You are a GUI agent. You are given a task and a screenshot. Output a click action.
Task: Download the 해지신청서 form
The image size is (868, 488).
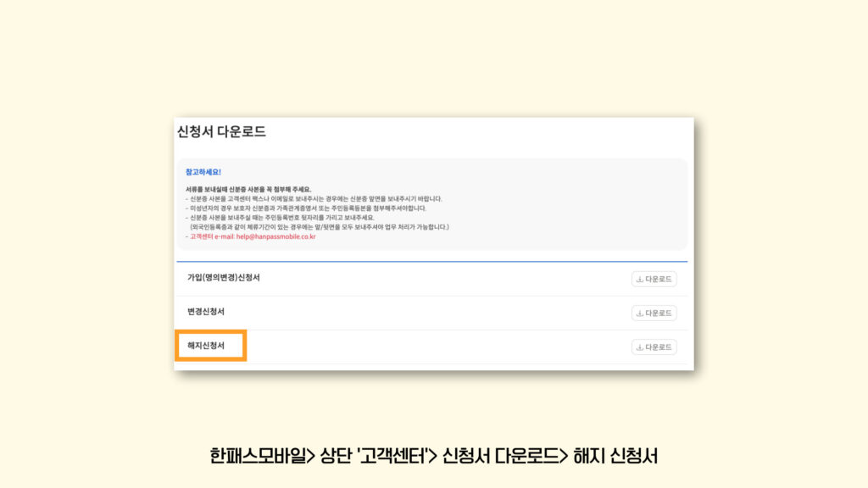(654, 347)
